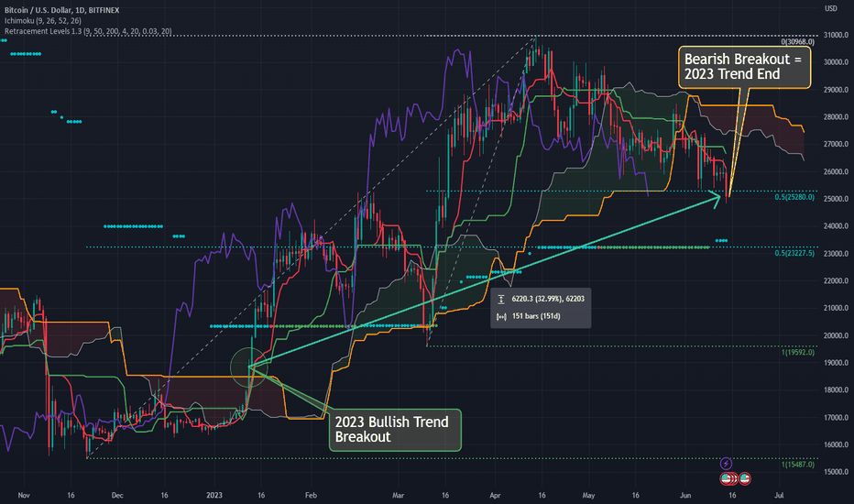
Task: Click the Feb label on the time axis
Action: click(311, 495)
